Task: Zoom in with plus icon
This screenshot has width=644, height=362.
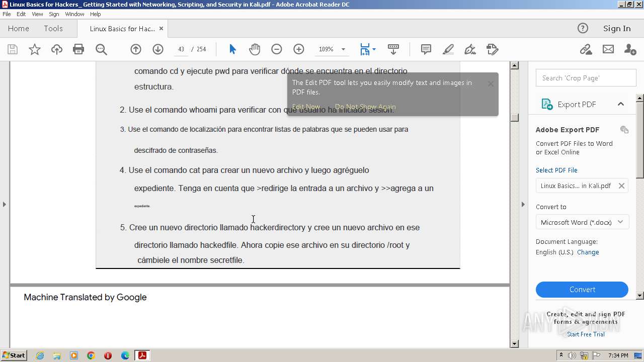Action: click(299, 49)
